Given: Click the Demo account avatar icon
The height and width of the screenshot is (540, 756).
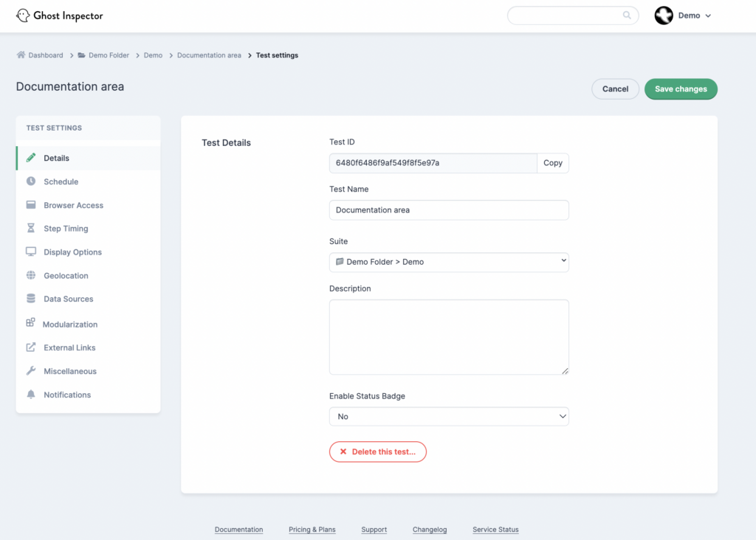Looking at the screenshot, I should tap(664, 15).
